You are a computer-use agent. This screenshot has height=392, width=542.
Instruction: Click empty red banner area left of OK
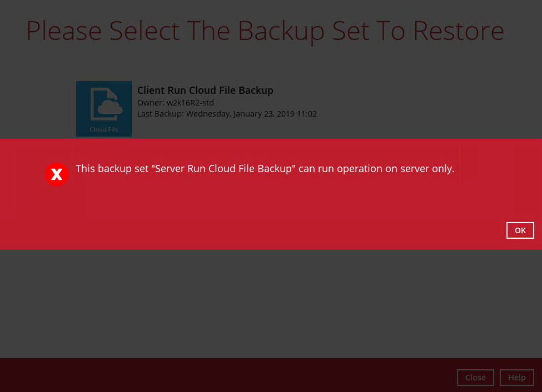pos(278,222)
